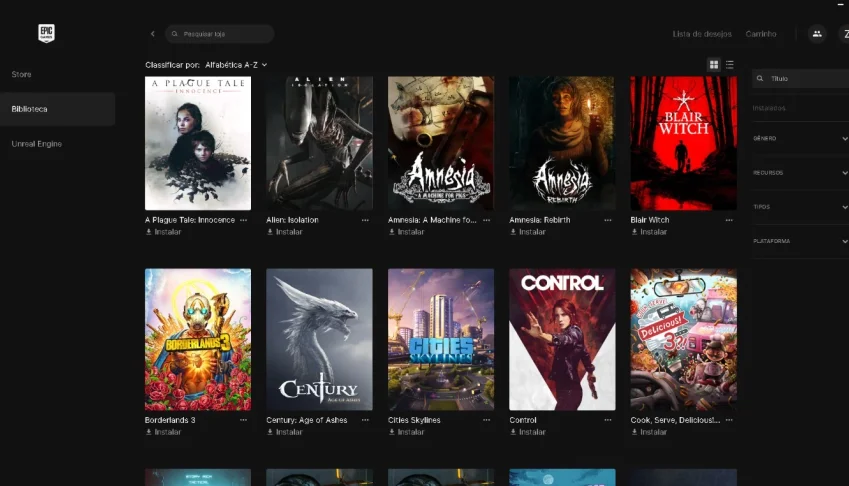The width and height of the screenshot is (849, 486).
Task: Install Amnesia: Rebirth
Action: pos(527,232)
